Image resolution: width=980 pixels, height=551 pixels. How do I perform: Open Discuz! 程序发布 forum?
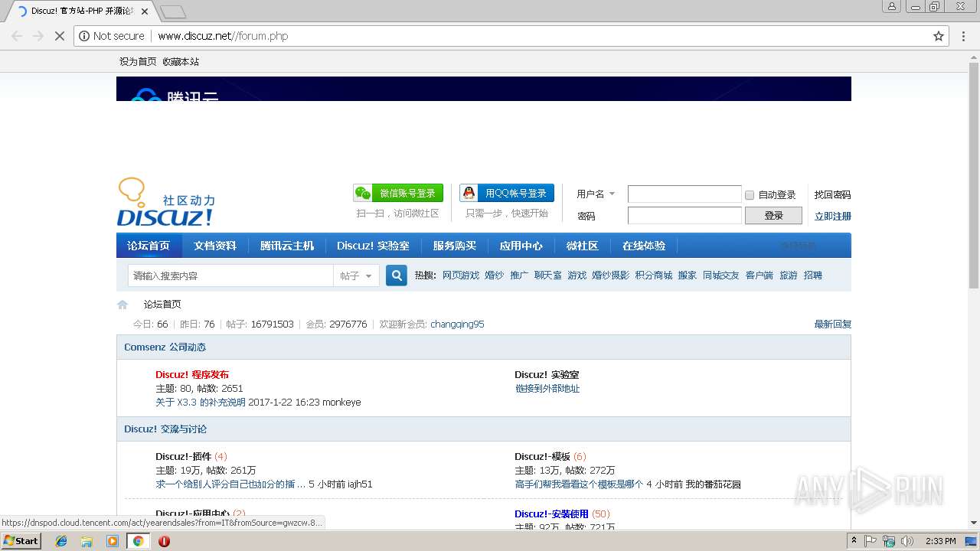pyautogui.click(x=192, y=375)
